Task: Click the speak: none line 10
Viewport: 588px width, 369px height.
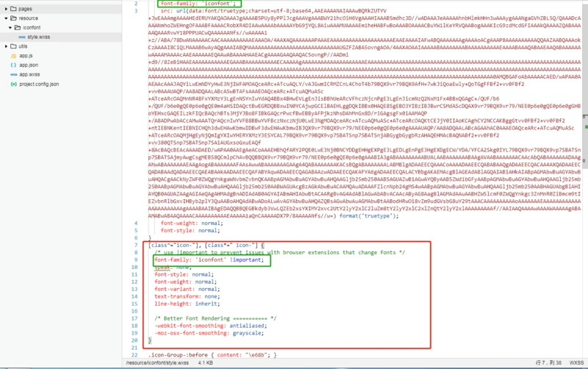Action: [173, 267]
